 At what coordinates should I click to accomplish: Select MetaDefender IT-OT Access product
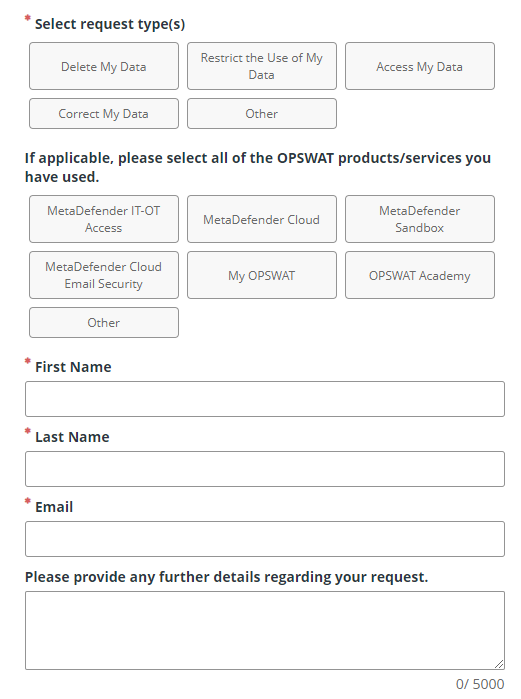pyautogui.click(x=104, y=219)
